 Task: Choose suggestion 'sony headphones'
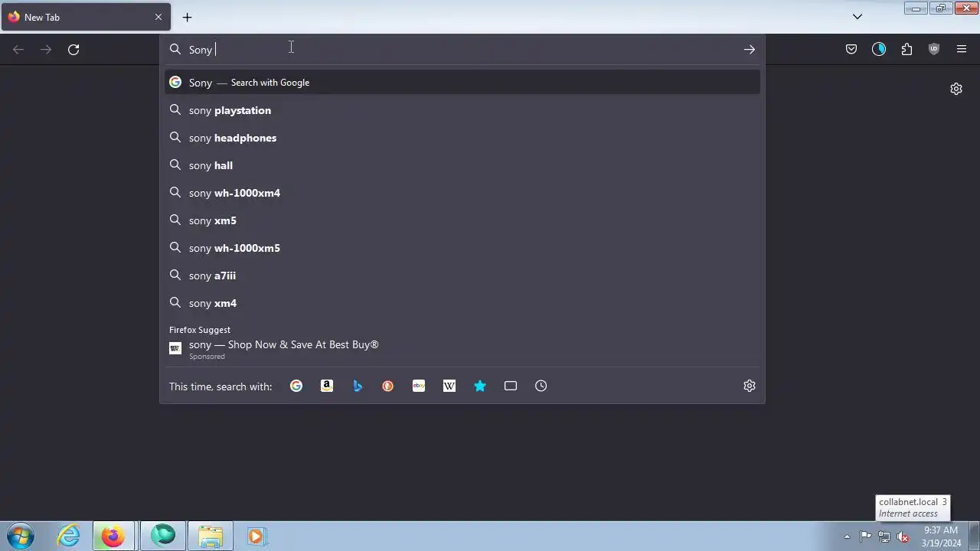(x=462, y=138)
